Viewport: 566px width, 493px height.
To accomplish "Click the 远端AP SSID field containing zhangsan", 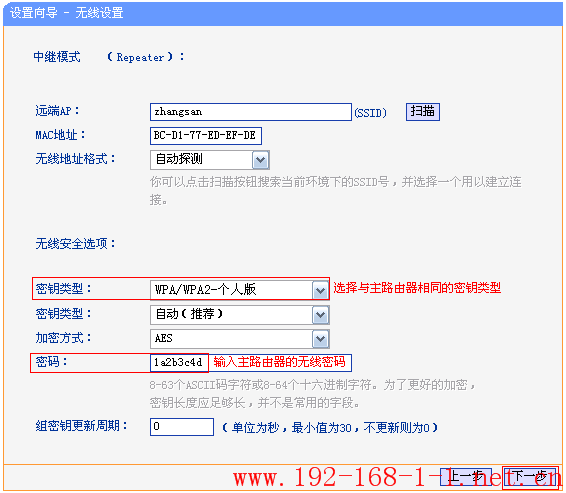I will coord(251,112).
